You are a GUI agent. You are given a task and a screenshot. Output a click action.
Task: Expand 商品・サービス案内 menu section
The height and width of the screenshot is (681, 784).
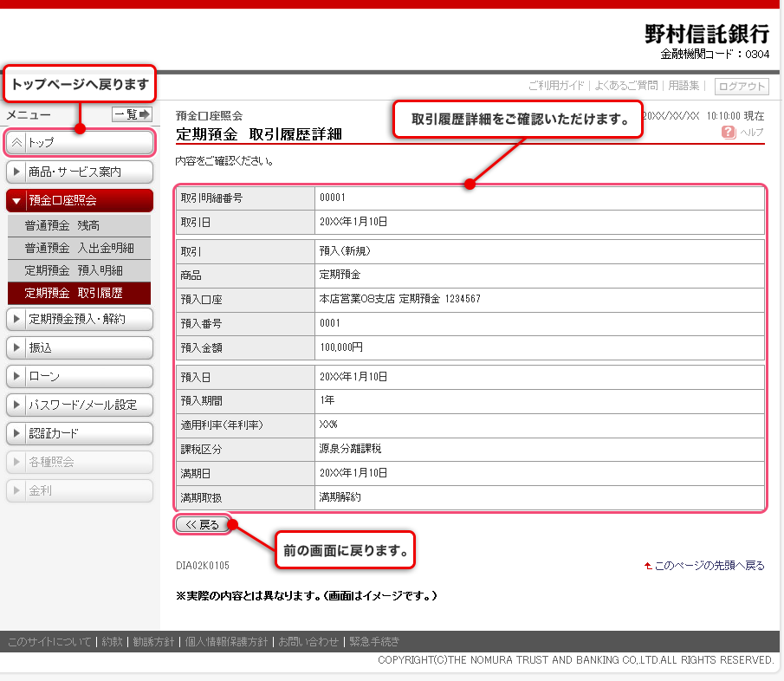pyautogui.click(x=80, y=172)
